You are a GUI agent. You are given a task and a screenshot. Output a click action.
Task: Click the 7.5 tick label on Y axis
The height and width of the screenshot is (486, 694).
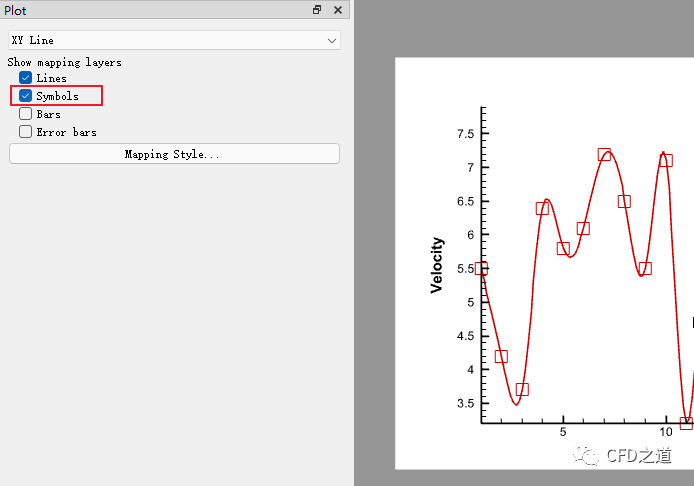[465, 134]
